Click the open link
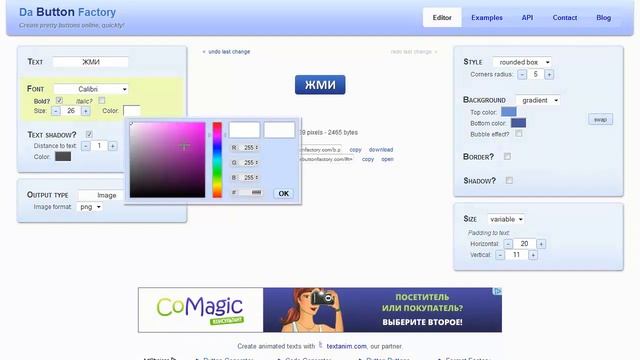This screenshot has height=360, width=640. (x=387, y=159)
